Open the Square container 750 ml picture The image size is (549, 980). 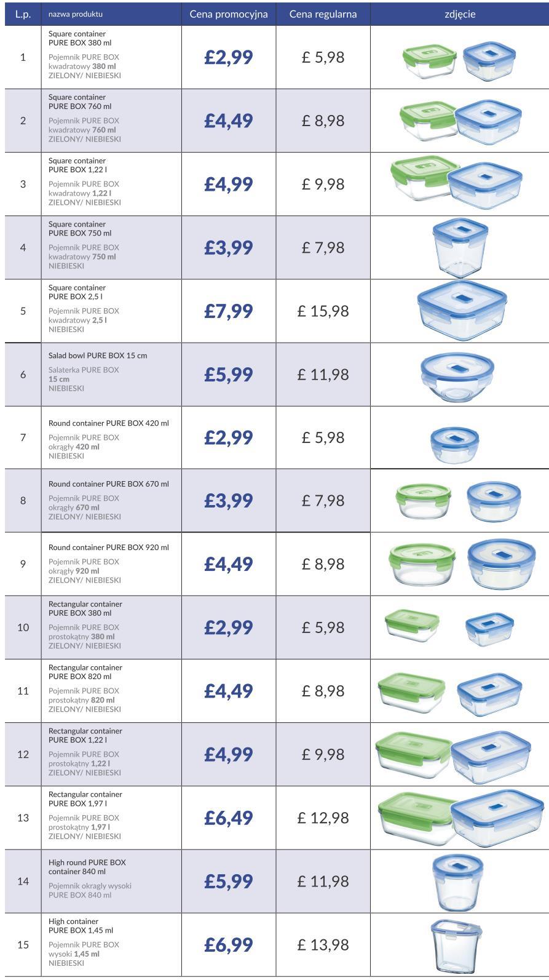point(460,248)
